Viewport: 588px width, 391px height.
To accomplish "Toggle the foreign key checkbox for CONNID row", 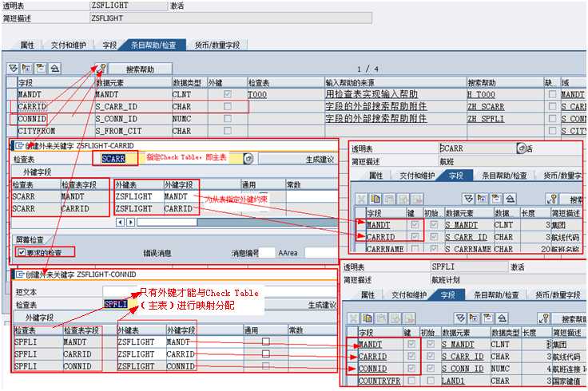I will 228,119.
